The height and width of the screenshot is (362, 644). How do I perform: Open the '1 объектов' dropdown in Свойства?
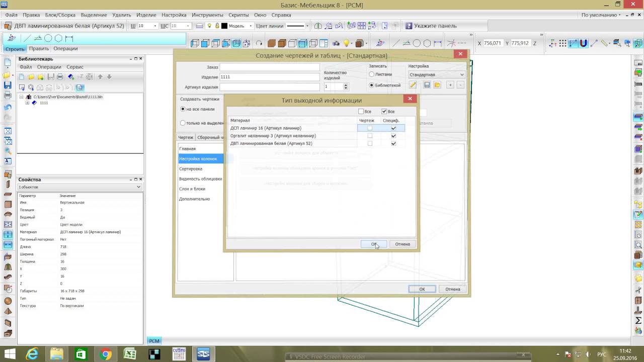coord(79,187)
